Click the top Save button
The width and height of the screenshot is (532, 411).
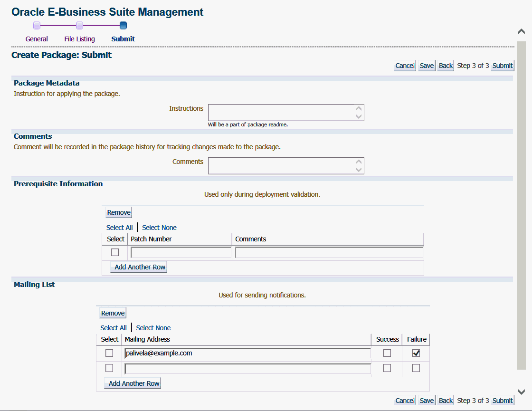(x=427, y=66)
